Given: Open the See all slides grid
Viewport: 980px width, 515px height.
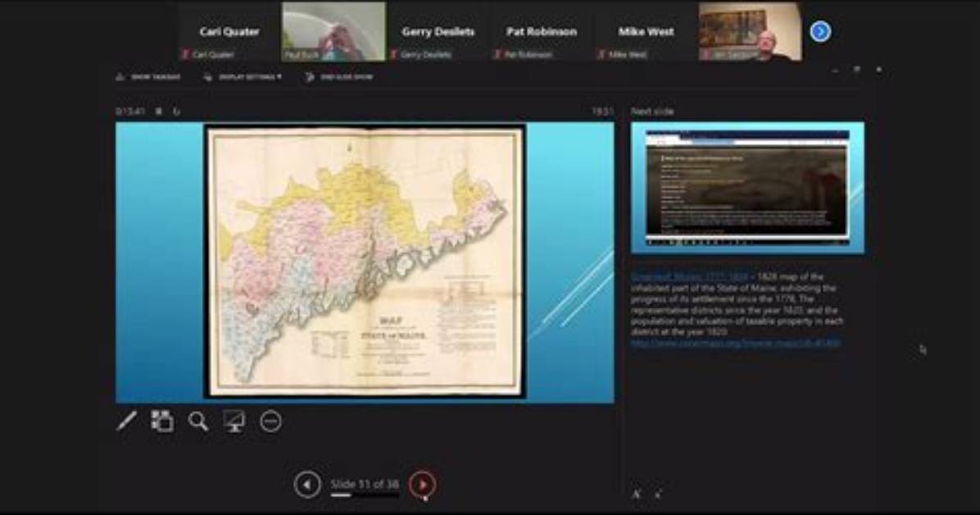Looking at the screenshot, I should pyautogui.click(x=162, y=422).
